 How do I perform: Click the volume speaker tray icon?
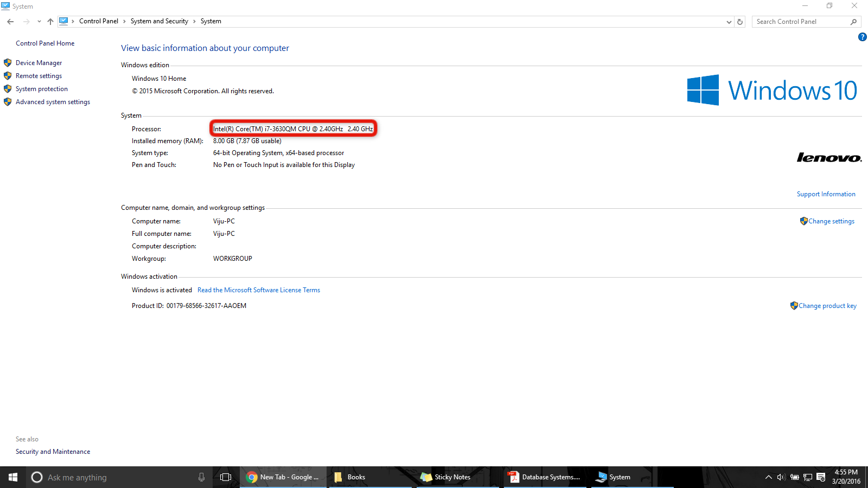point(781,477)
